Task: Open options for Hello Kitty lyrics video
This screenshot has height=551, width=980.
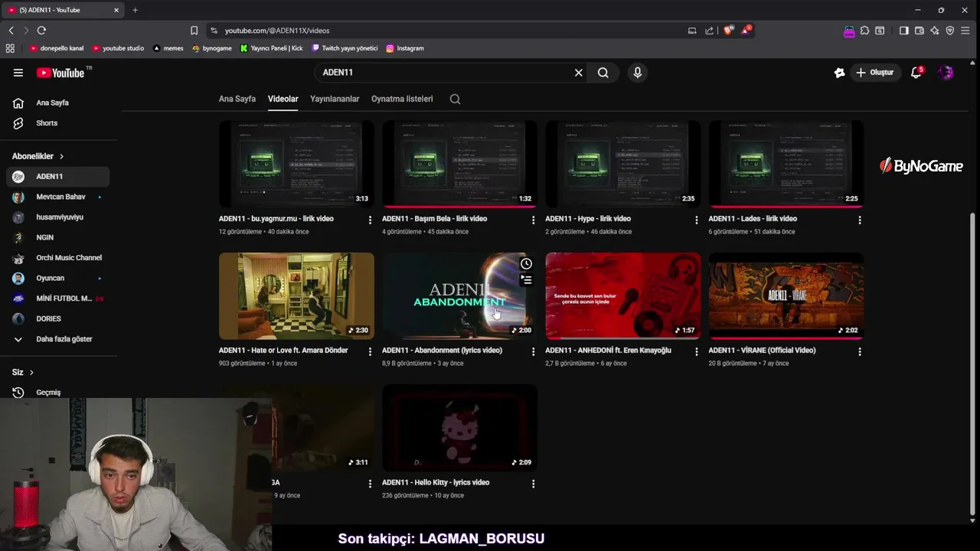Action: click(533, 484)
